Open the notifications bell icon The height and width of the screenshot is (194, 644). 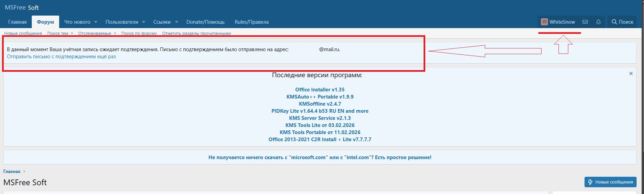coord(598,22)
